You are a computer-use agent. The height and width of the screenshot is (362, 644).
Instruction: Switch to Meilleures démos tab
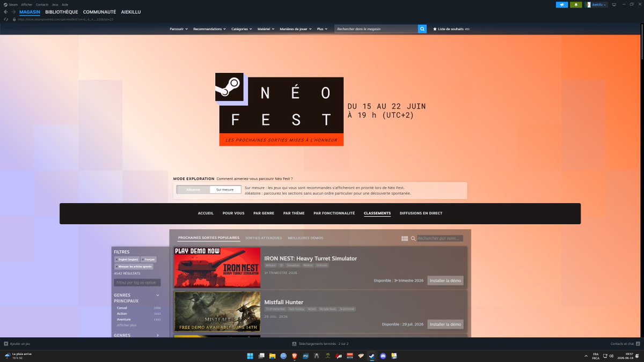[x=305, y=238]
